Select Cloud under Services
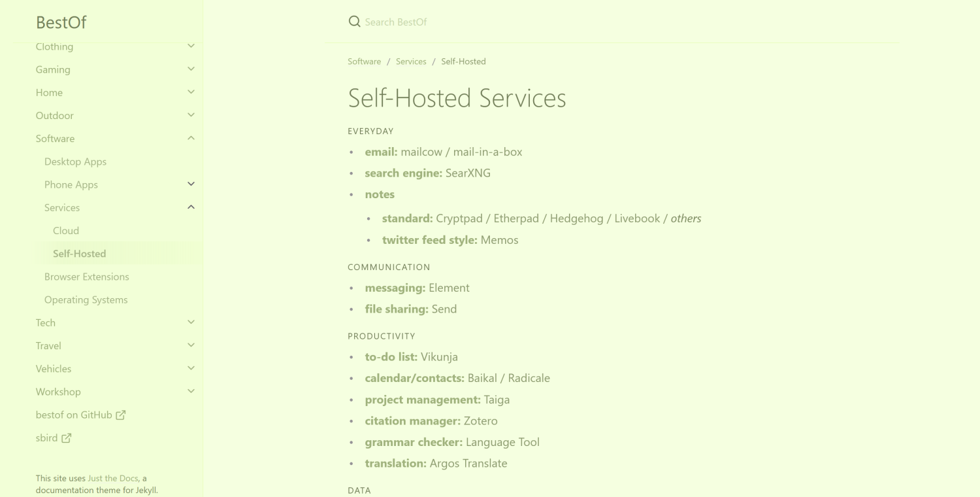This screenshot has width=980, height=497. pos(66,231)
